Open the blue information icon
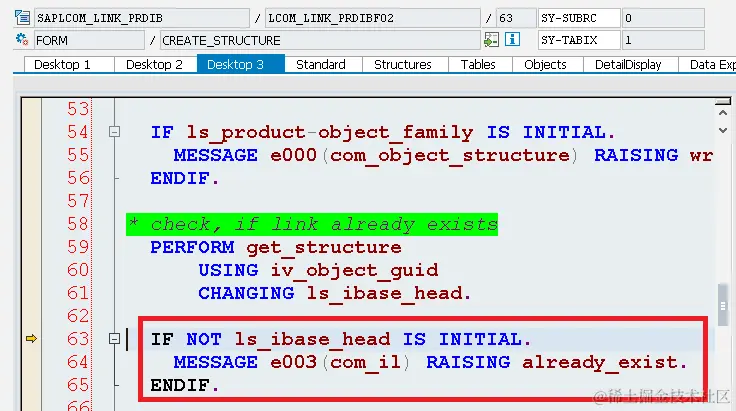Viewport: 736px width, 411px height. point(512,39)
